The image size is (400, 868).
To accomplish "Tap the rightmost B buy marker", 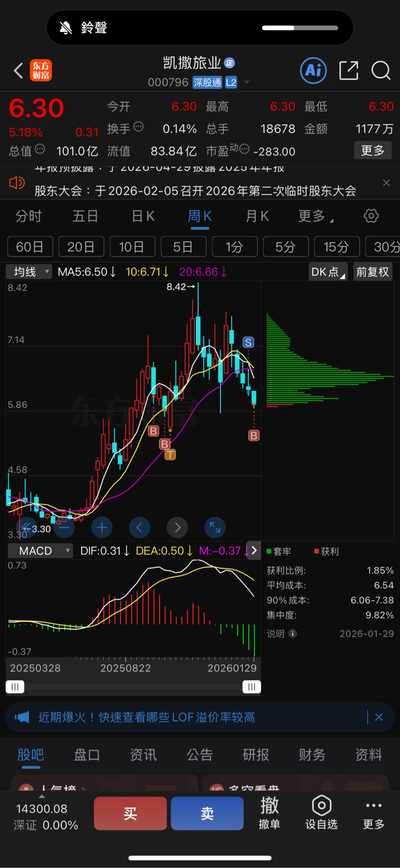I will [254, 435].
